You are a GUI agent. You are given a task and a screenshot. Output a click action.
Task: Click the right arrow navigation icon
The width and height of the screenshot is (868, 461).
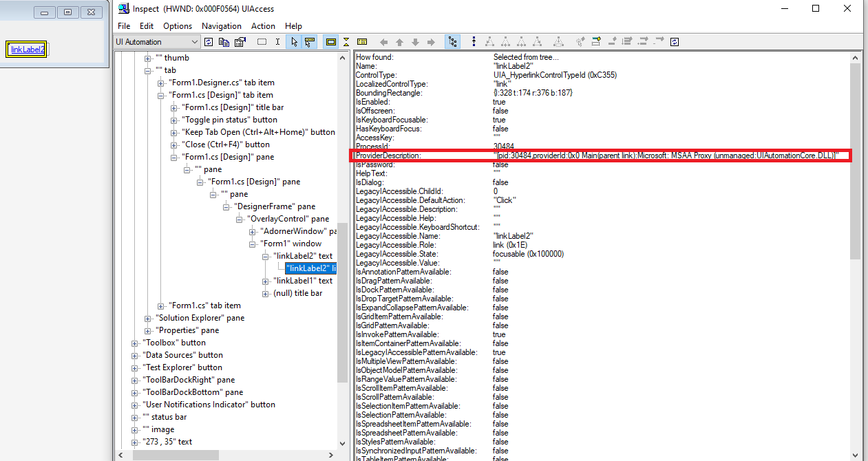point(431,42)
